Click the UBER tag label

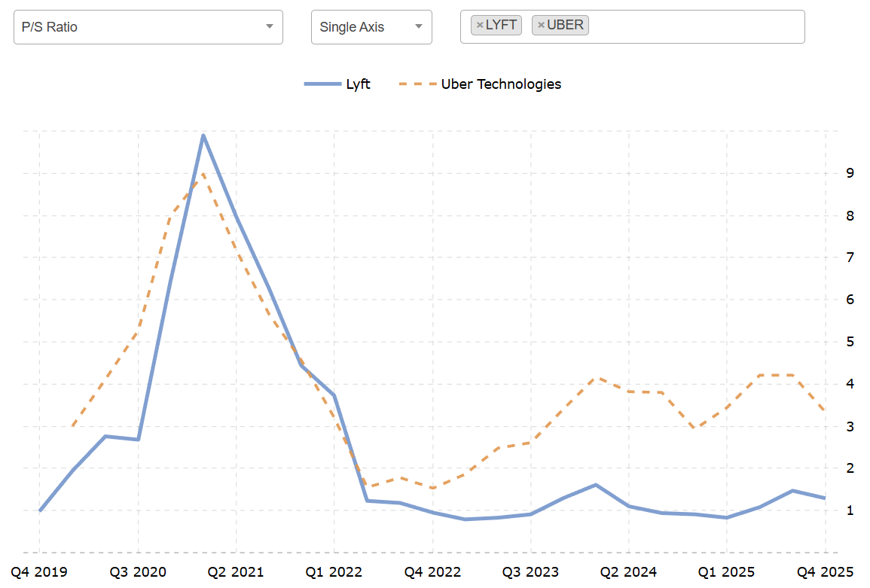point(565,25)
